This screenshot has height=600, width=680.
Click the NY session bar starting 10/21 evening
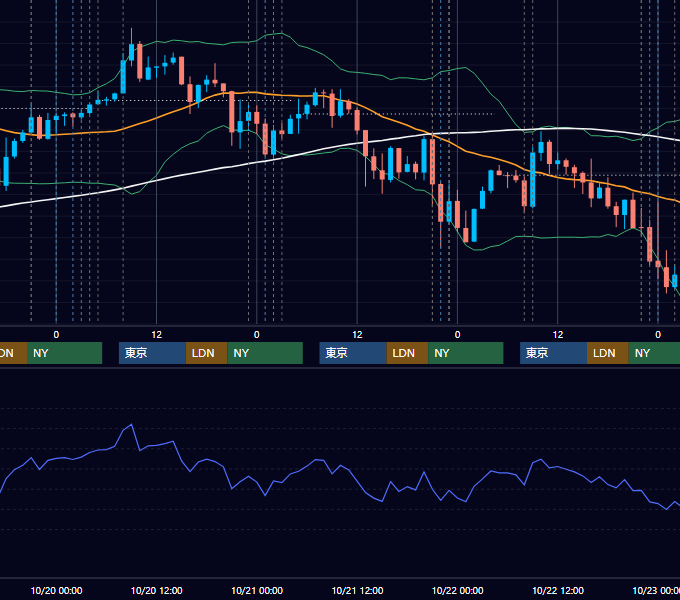pos(466,353)
